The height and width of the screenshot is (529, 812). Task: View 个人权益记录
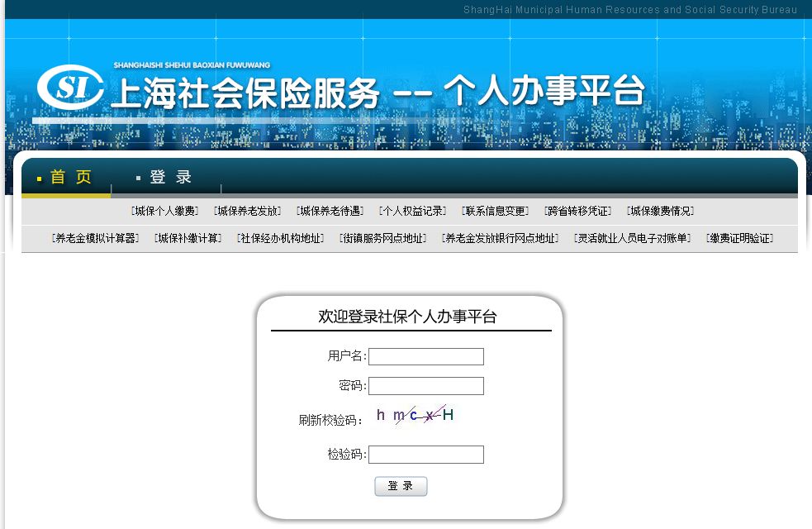pyautogui.click(x=413, y=211)
